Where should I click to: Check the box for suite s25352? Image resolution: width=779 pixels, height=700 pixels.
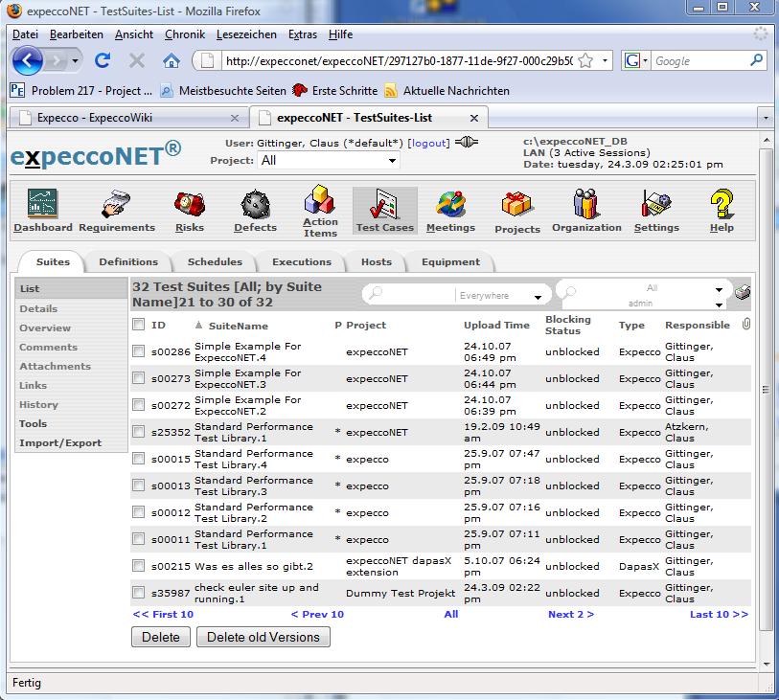click(x=139, y=433)
